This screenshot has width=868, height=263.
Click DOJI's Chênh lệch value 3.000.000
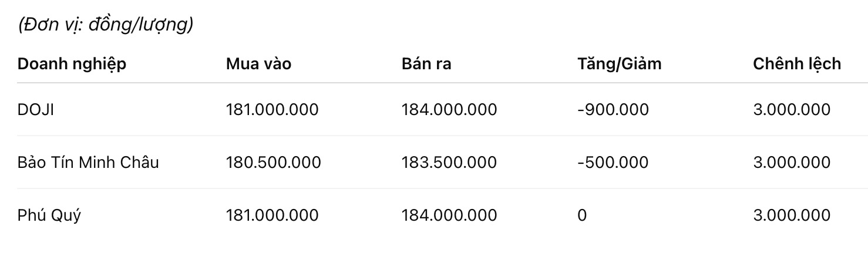791,109
